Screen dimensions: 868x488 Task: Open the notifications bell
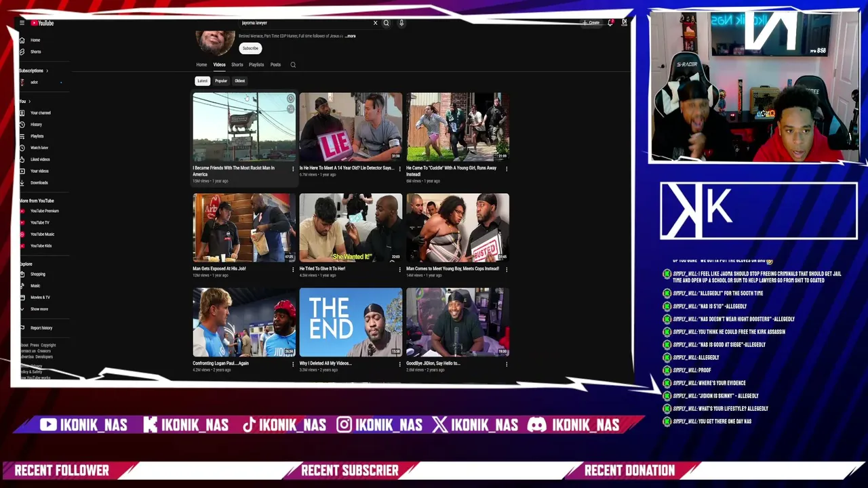click(611, 23)
